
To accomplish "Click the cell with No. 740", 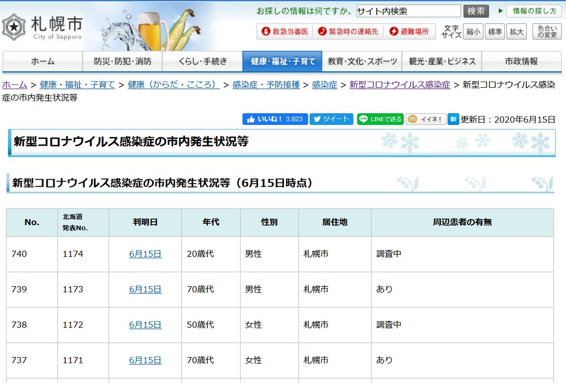I will pos(32,254).
